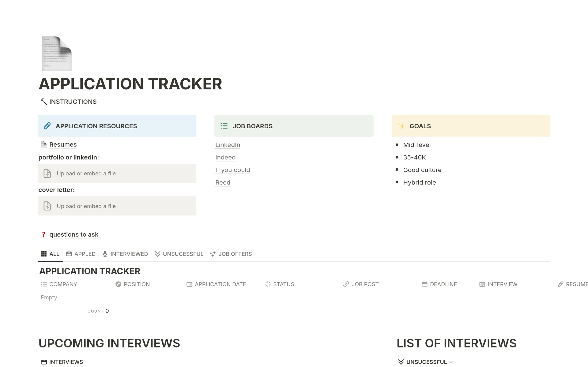Expand the UNSUCCESSFUL view dropdown chevron
The height and width of the screenshot is (367, 588).
click(x=451, y=362)
